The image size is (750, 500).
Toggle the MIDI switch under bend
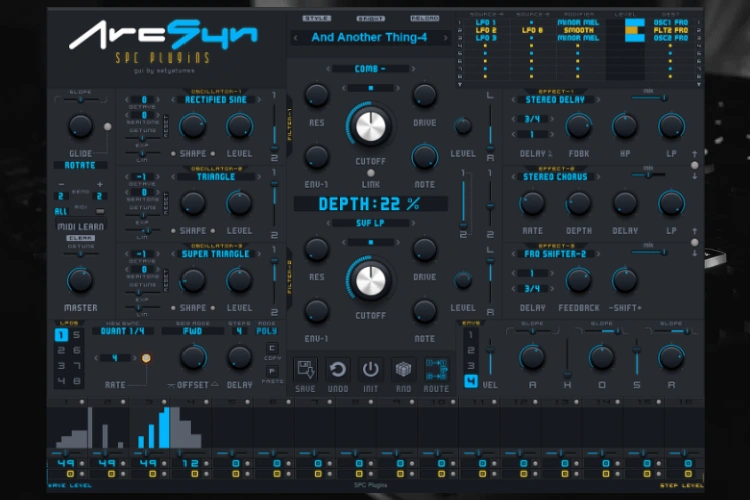point(100,211)
